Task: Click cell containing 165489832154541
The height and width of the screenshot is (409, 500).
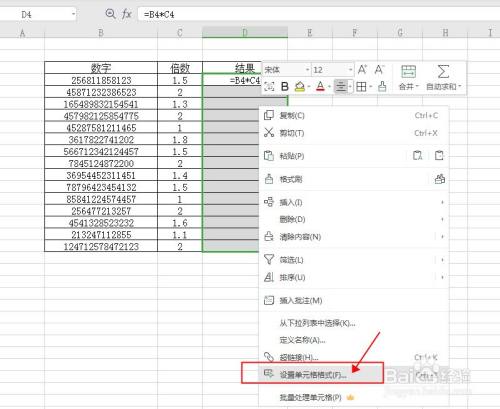Action: (101, 104)
